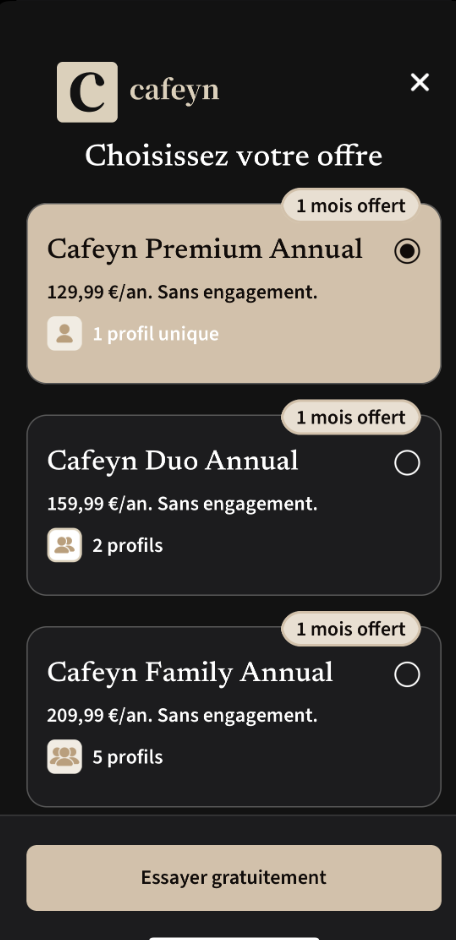The image size is (456, 940).
Task: Click the '1 profil unique' label
Action: click(x=156, y=334)
